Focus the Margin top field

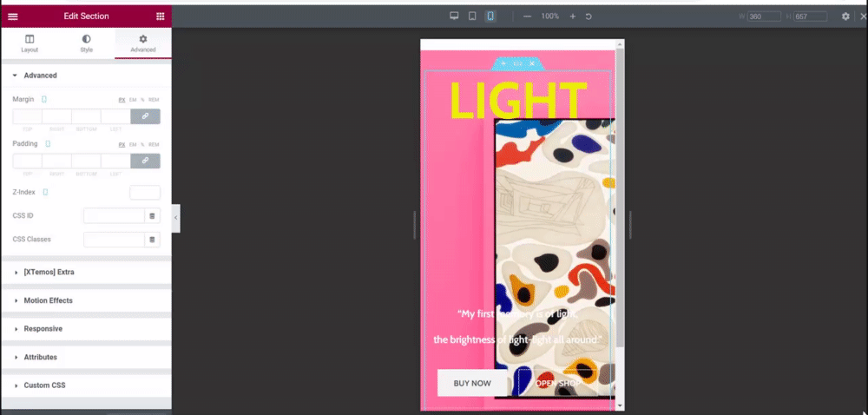[27, 116]
